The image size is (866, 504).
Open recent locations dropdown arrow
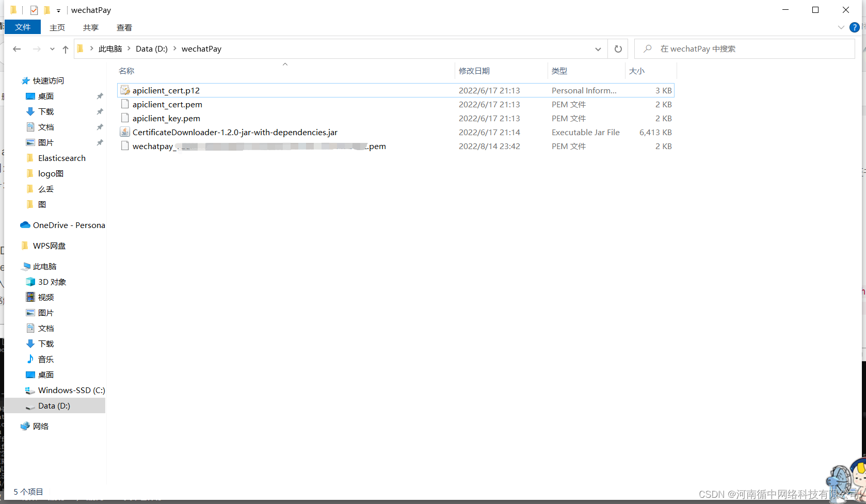(52, 49)
